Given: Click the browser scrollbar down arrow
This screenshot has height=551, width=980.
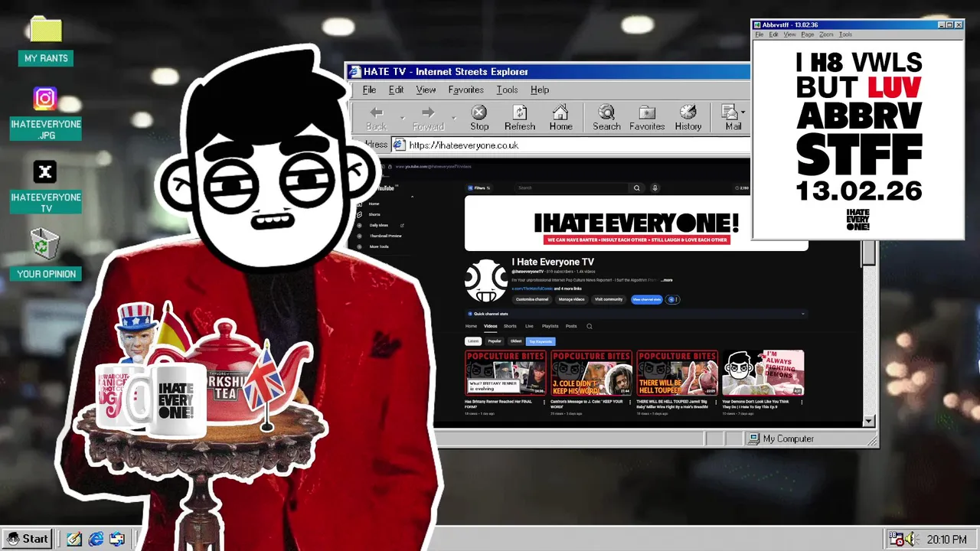Looking at the screenshot, I should [868, 421].
